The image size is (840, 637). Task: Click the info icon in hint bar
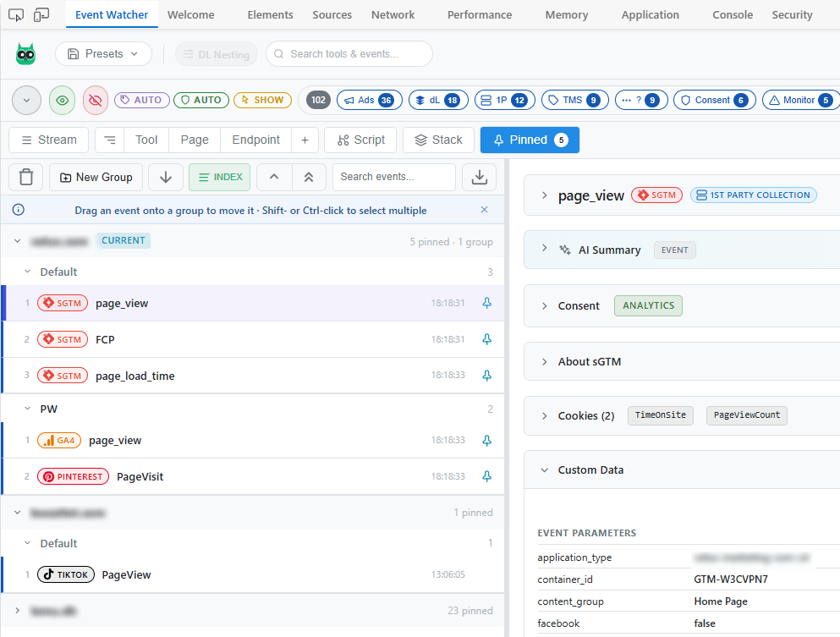(19, 210)
